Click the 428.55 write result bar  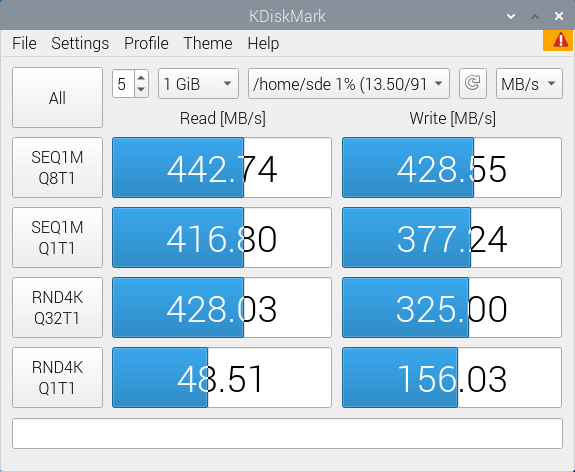(452, 168)
